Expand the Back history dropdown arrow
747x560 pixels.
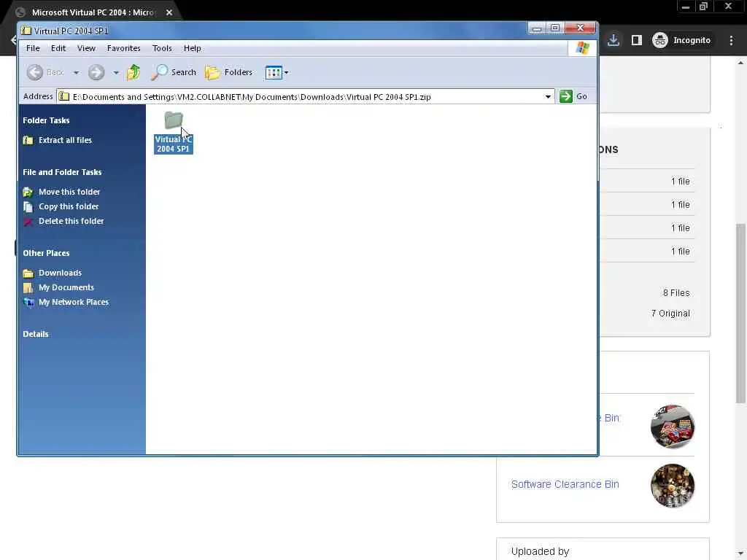pyautogui.click(x=76, y=73)
